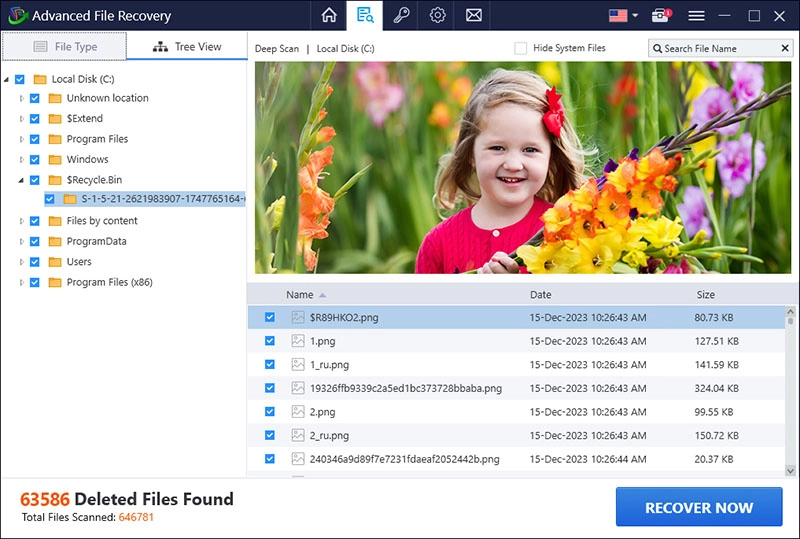Image resolution: width=800 pixels, height=539 pixels.
Task: Uncheck Unknown location checkbox
Action: tap(35, 98)
